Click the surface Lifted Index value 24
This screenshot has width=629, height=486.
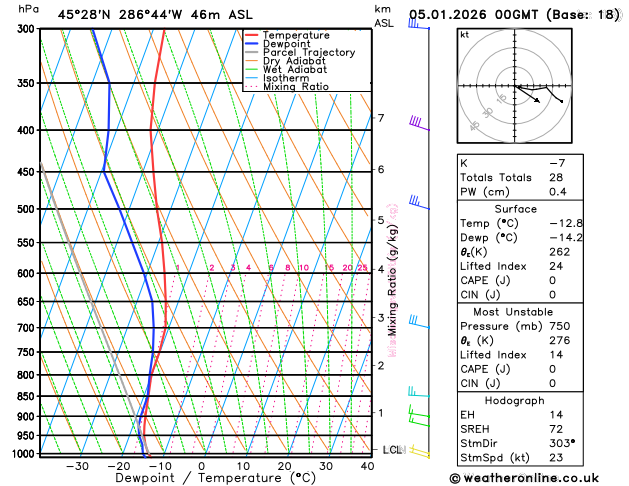556,266
